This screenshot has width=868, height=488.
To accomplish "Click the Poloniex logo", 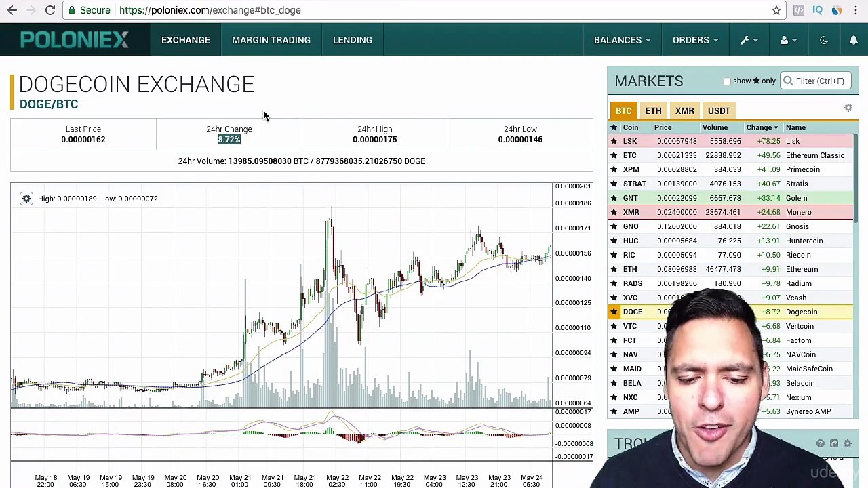I will coord(74,40).
